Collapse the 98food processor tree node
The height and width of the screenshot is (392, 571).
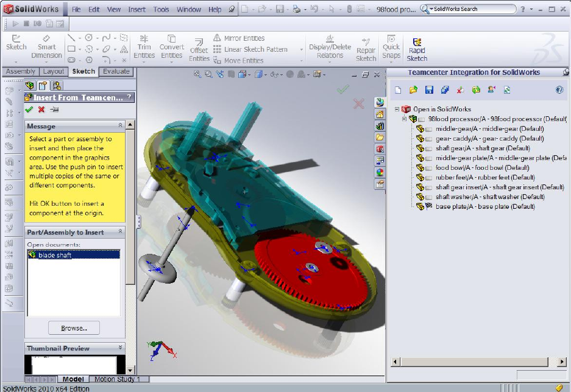(404, 119)
